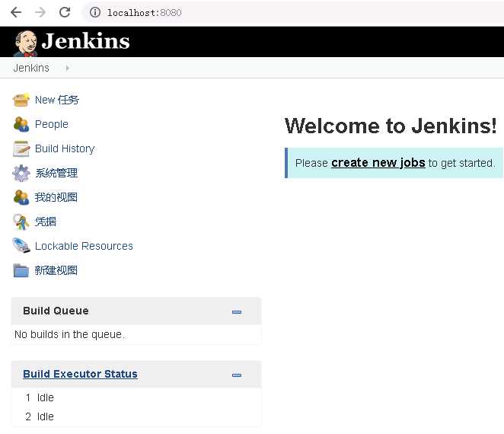This screenshot has height=434, width=504.
Task: Open the 新建视图 link
Action: point(56,270)
